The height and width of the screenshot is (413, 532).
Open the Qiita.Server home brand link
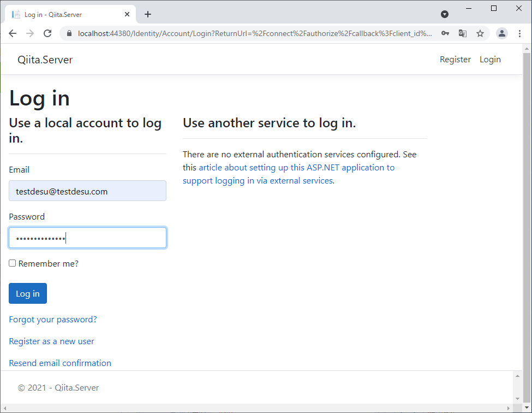click(x=45, y=60)
